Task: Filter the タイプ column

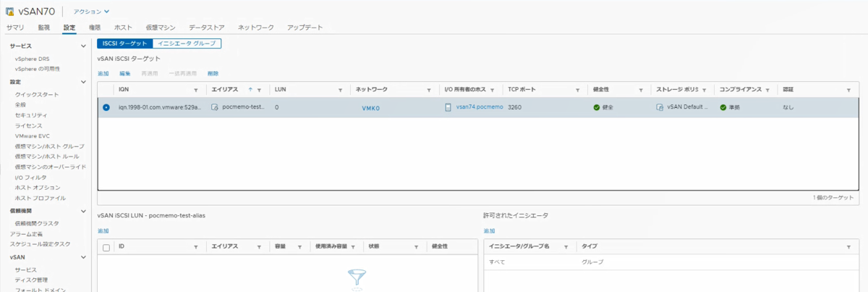Action: click(x=848, y=247)
